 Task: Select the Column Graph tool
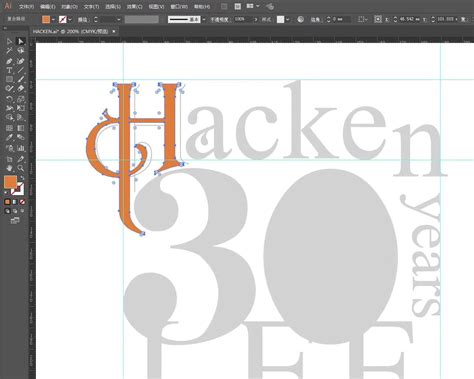point(21,148)
